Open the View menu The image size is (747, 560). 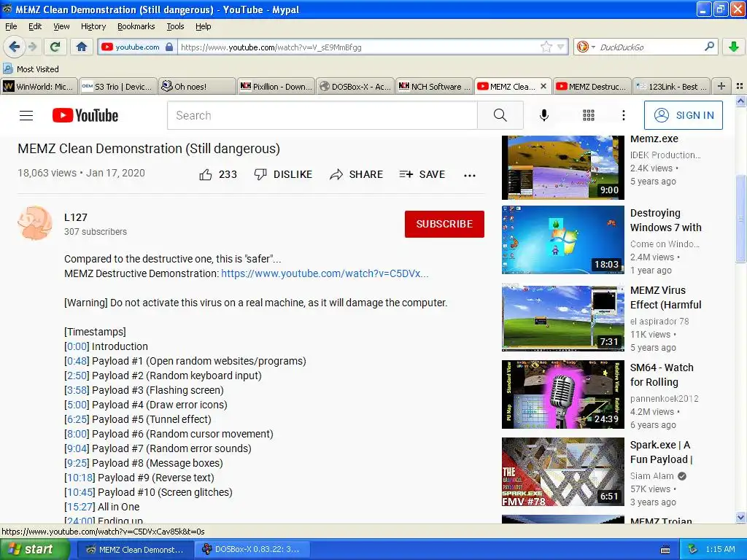point(61,26)
